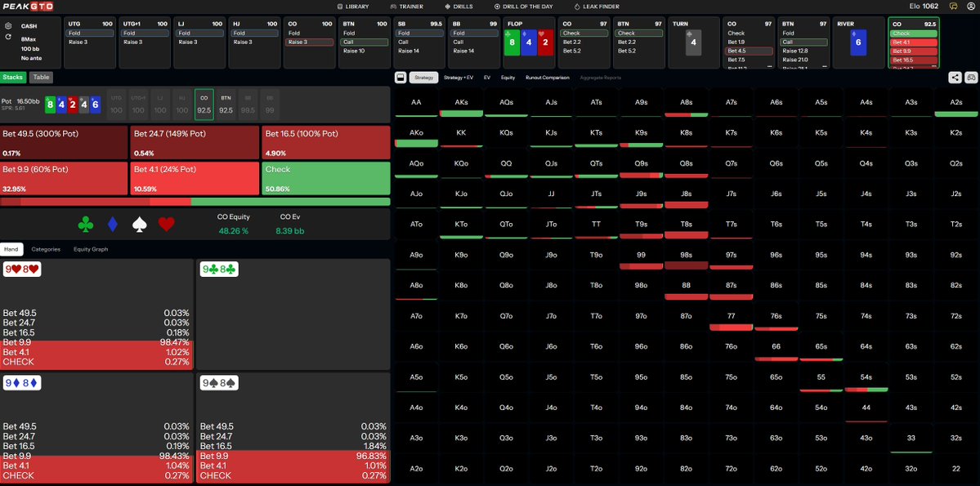Click the 9♥8♥ hand combo label

pos(22,270)
